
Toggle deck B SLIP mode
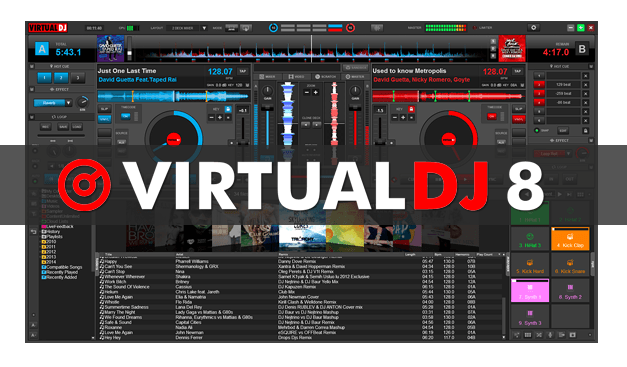[x=519, y=109]
